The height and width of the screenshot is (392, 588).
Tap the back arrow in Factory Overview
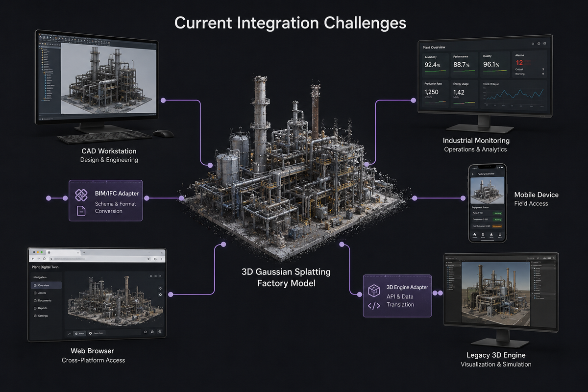[472, 174]
